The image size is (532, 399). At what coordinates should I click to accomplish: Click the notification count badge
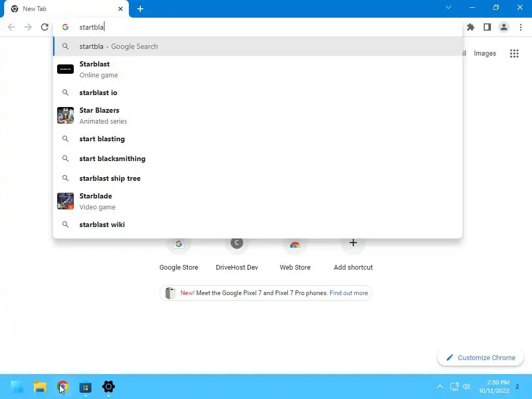517,387
